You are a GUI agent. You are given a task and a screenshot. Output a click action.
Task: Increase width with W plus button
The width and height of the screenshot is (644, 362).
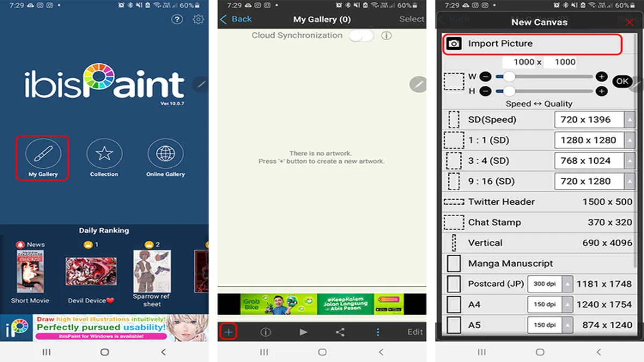coord(602,77)
